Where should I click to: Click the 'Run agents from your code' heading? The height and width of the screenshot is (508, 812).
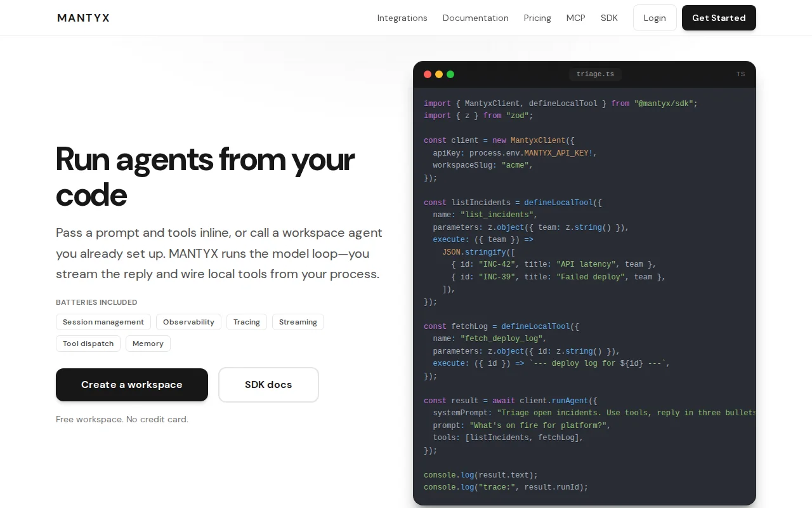(x=206, y=177)
